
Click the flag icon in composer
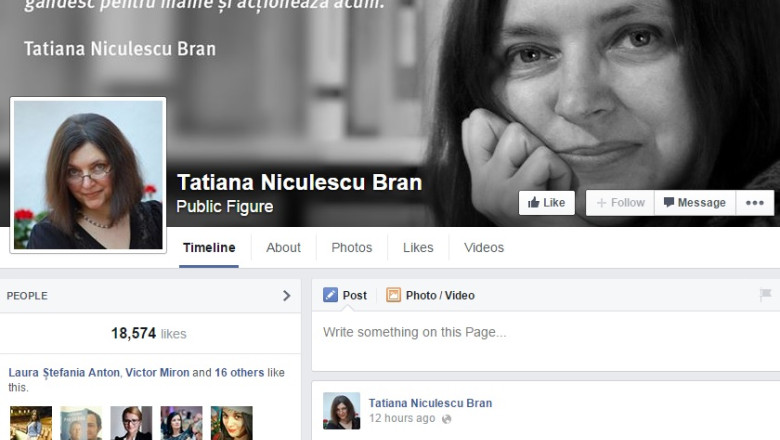[x=765, y=295]
